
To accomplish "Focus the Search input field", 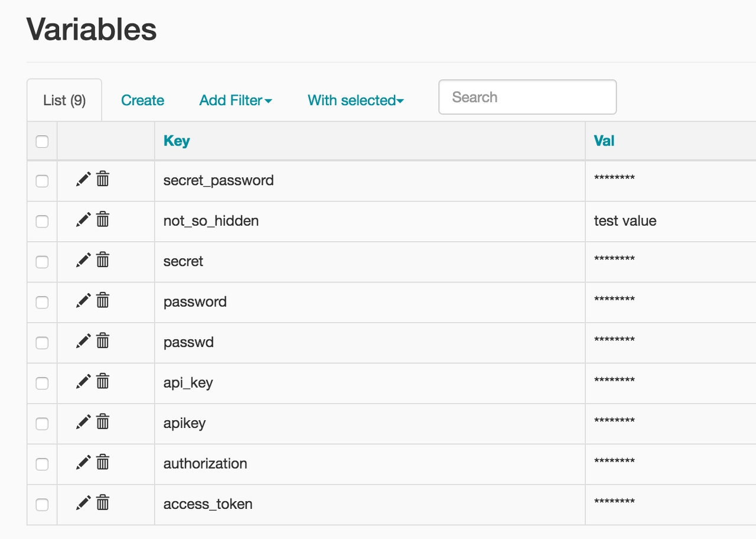I will click(x=527, y=97).
